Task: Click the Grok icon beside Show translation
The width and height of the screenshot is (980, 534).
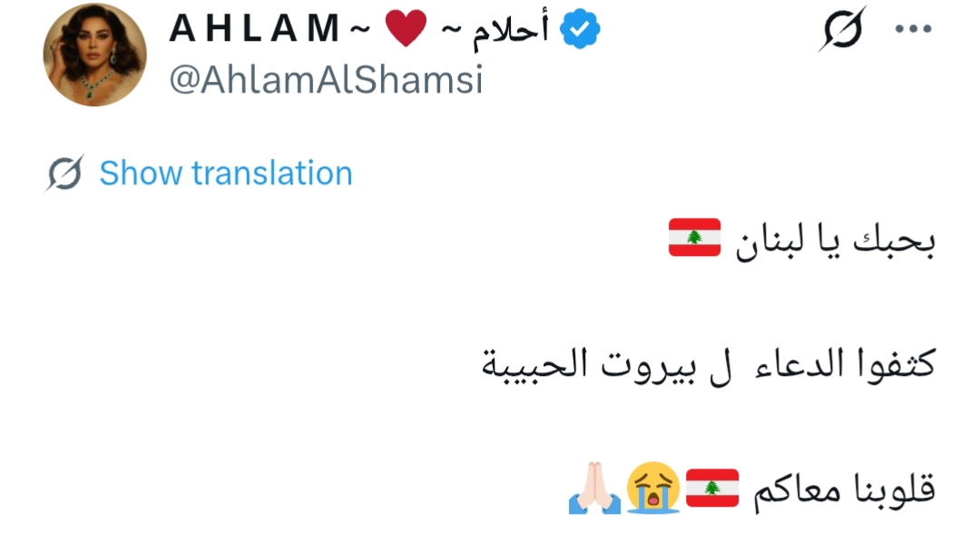Action: (65, 173)
